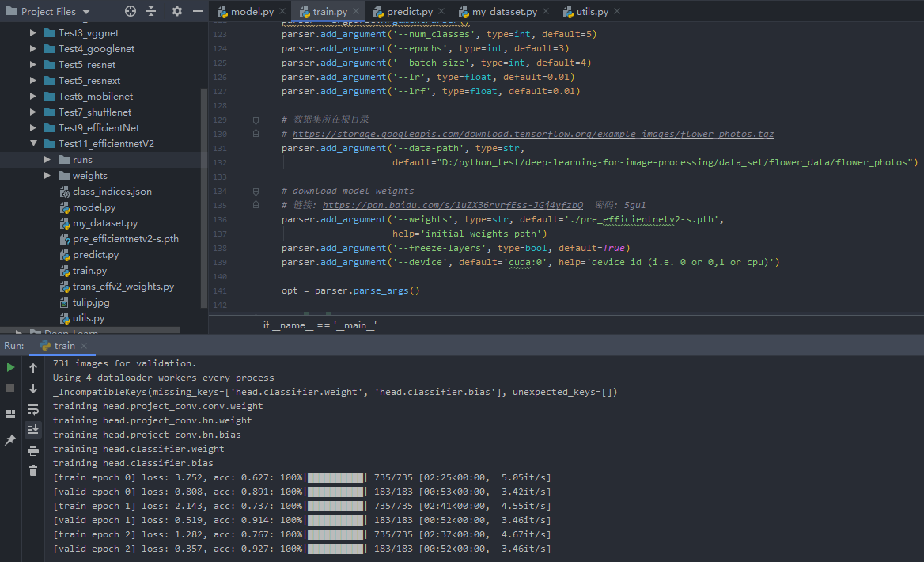The height and width of the screenshot is (562, 924).
Task: Open the flower_photos.tgz download URL
Action: click(x=532, y=134)
